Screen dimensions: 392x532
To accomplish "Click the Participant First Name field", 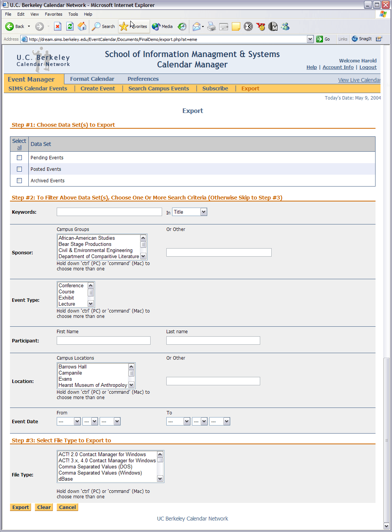I will (x=103, y=340).
